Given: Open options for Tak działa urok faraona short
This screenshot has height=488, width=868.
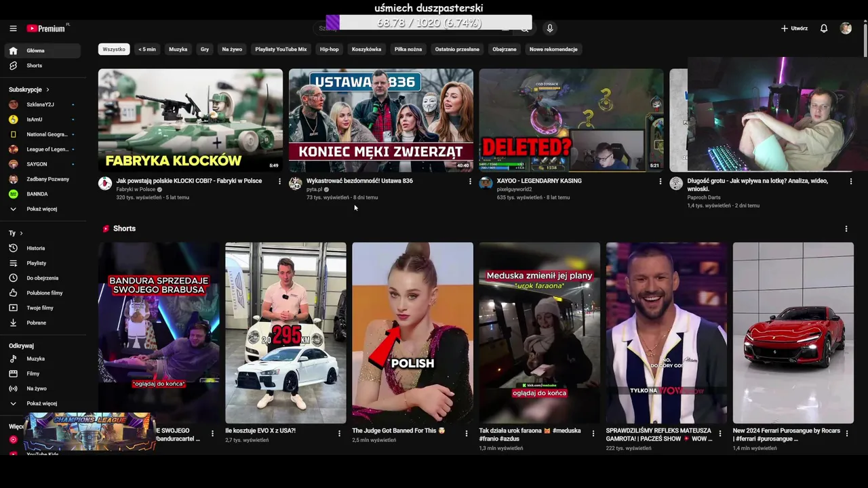Looking at the screenshot, I should (593, 434).
